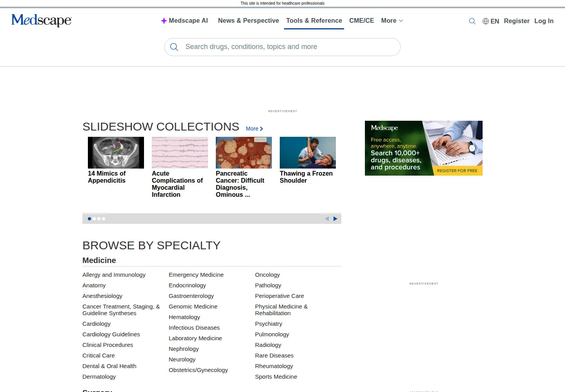Viewport: 565px width, 392px height.
Task: Open the ECG myocardial infarction thumbnail
Action: click(180, 152)
